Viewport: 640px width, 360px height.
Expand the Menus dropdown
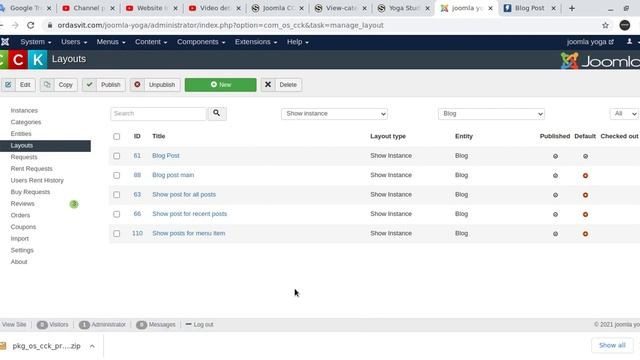pos(111,42)
